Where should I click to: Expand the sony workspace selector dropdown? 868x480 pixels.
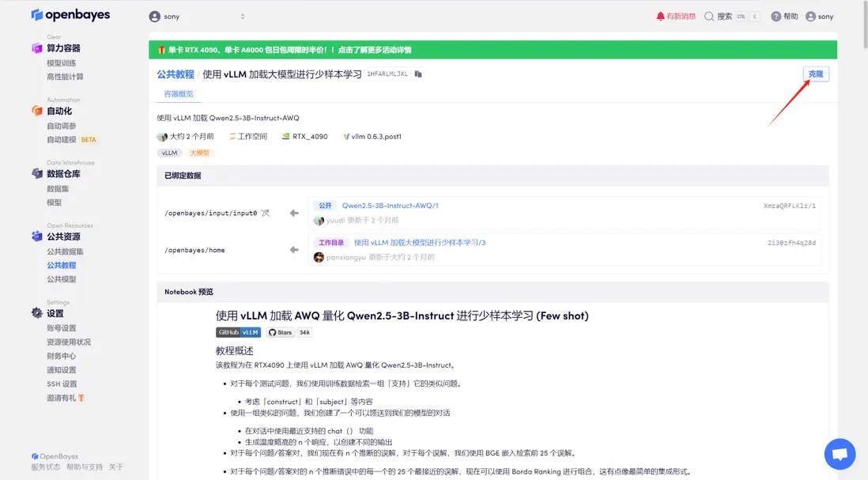click(242, 15)
